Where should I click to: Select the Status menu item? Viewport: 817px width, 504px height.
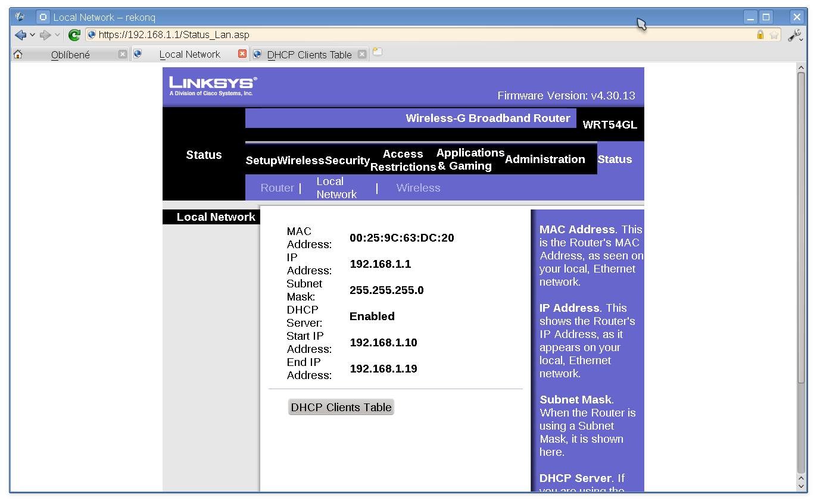click(x=615, y=159)
